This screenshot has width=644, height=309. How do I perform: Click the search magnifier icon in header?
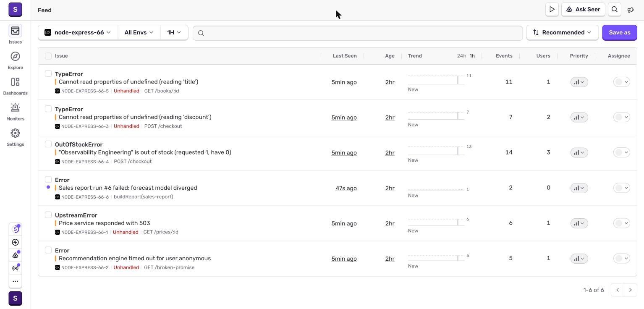pyautogui.click(x=615, y=9)
